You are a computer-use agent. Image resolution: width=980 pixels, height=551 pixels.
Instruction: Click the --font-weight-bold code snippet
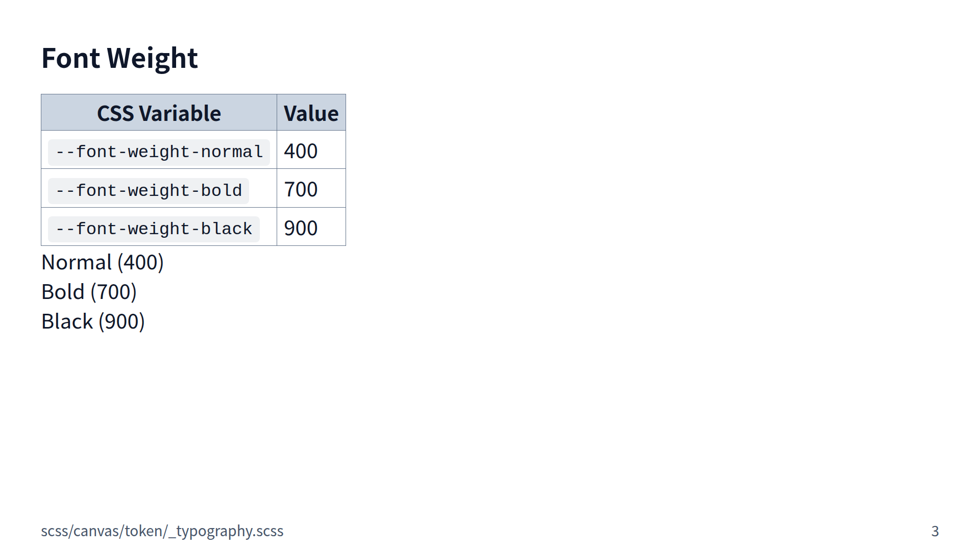click(x=149, y=191)
